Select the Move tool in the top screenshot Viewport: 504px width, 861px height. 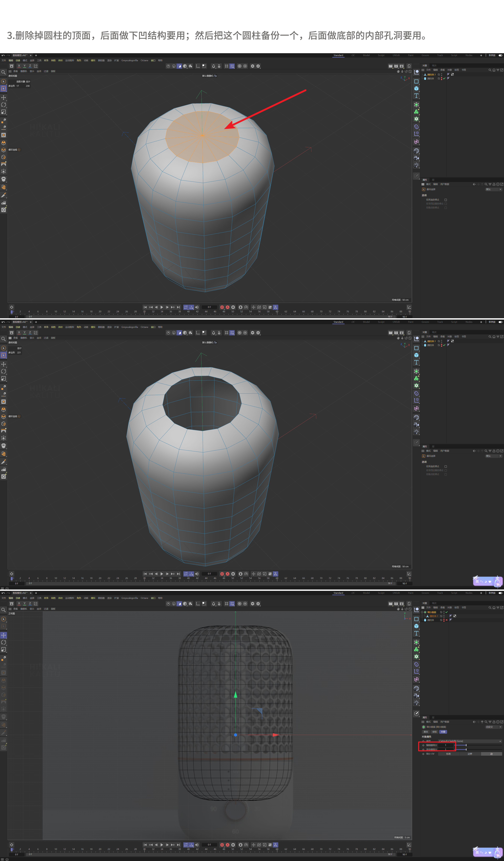3,98
